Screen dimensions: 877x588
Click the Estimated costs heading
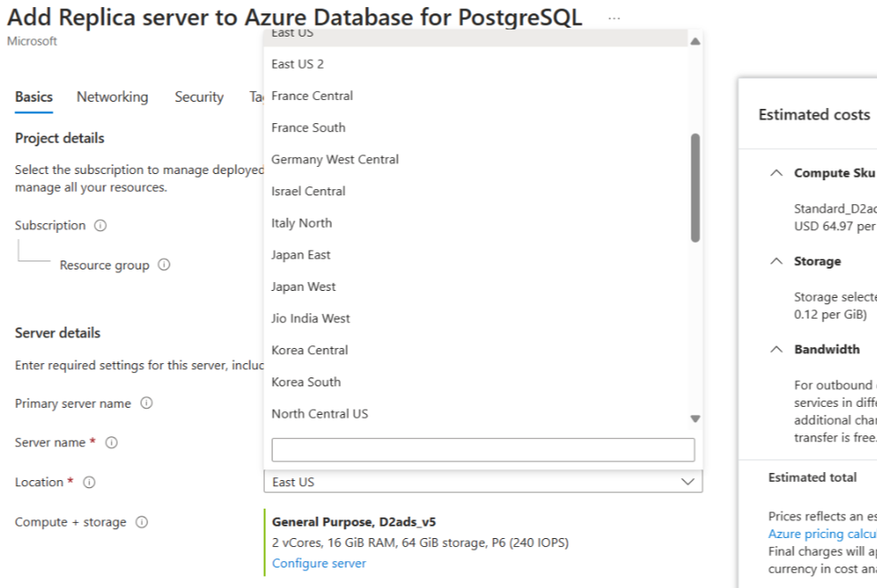(x=815, y=115)
